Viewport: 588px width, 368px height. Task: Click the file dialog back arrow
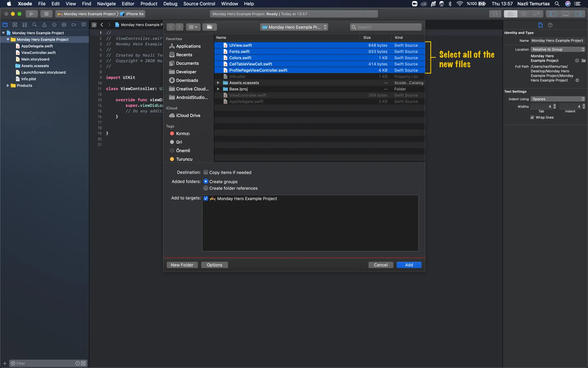pos(171,27)
